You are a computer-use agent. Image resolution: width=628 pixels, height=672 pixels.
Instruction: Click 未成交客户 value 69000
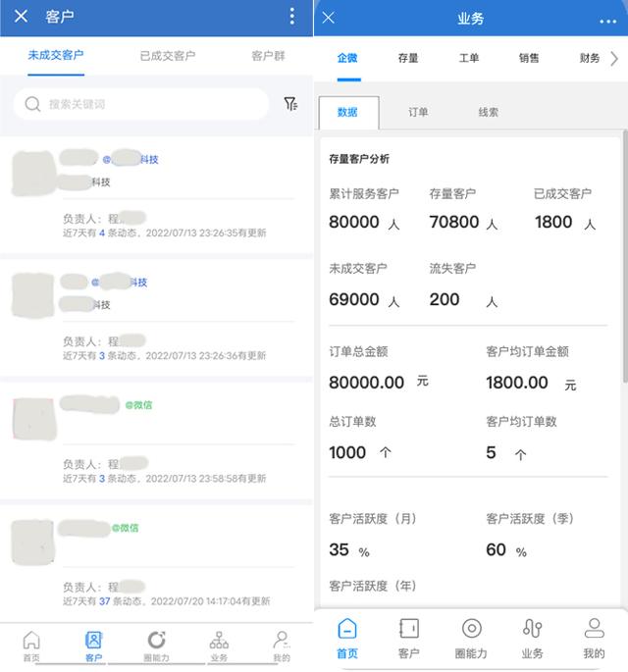[x=354, y=299]
